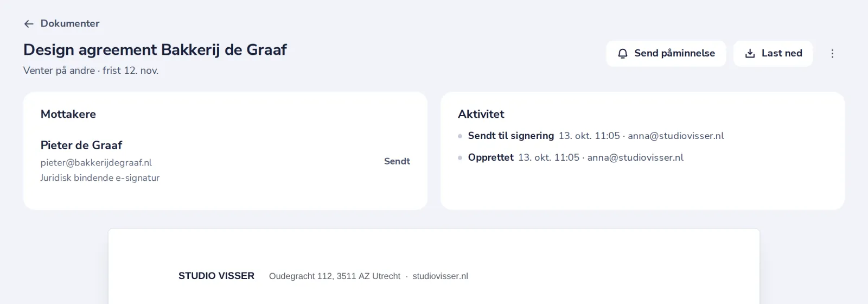Viewport: 868px width, 304px height.
Task: Click the pieter@bakkerijdegraaf.nl email address
Action: [96, 162]
